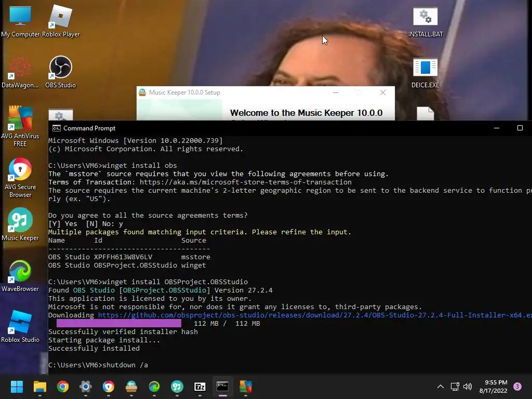Open notification center badge
Viewport: 532px width, 399px height.
[517, 387]
